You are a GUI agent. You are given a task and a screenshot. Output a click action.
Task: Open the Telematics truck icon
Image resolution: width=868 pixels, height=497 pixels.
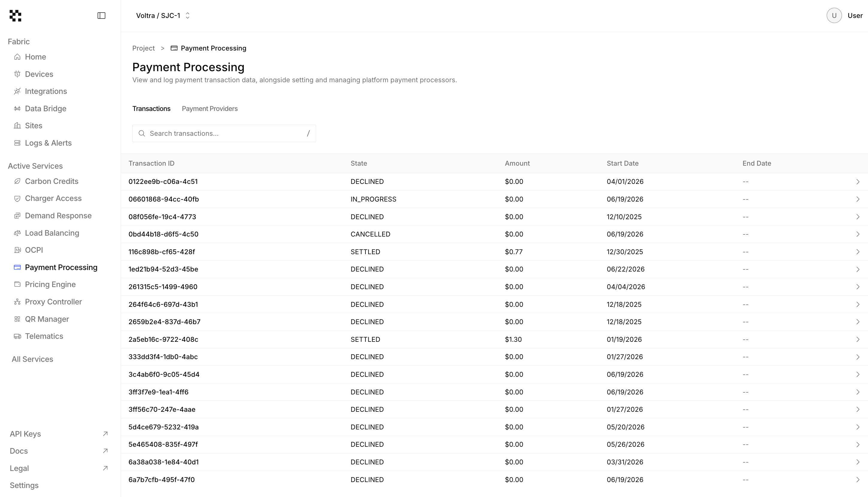click(17, 336)
